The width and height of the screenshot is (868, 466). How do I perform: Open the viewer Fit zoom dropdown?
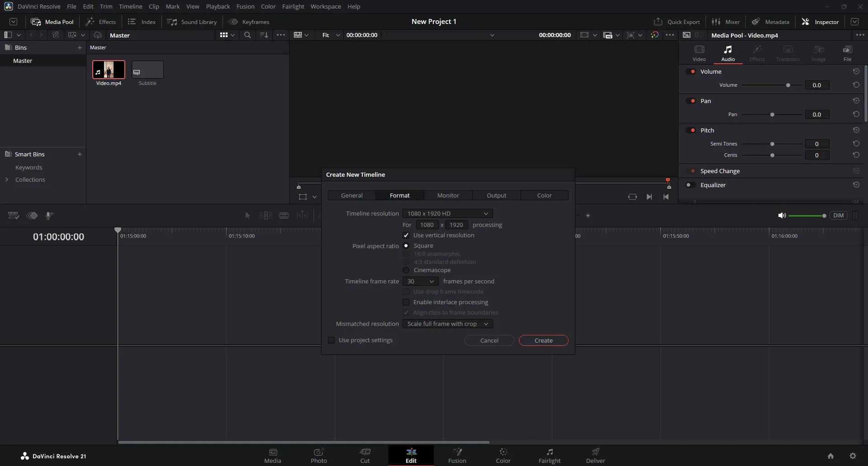[331, 35]
